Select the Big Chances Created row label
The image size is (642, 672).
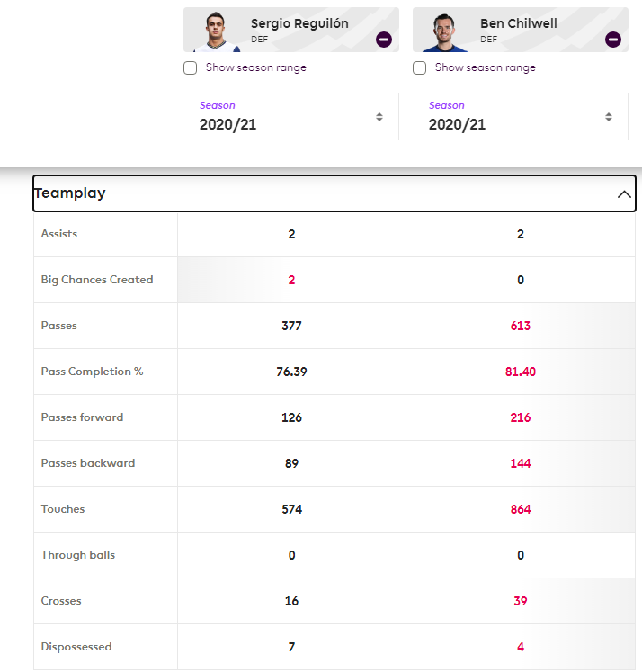[x=97, y=280]
